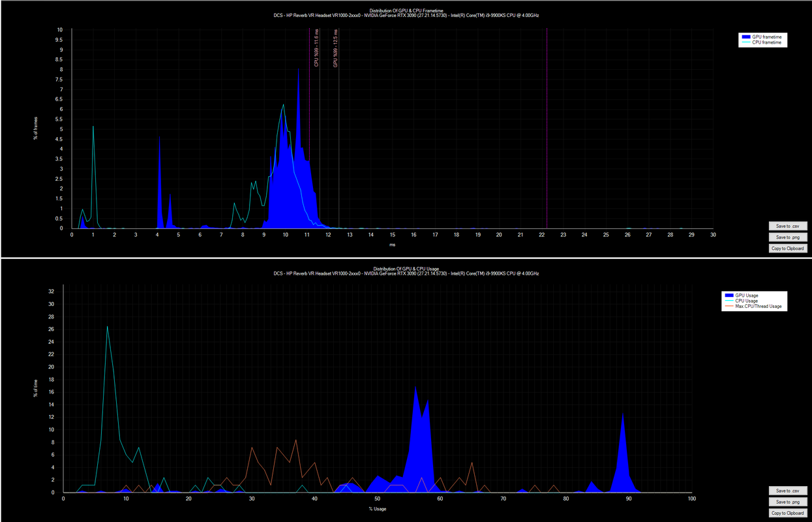
Task: Click the orange Max.CPU/Thread Usage legend line
Action: tap(729, 306)
